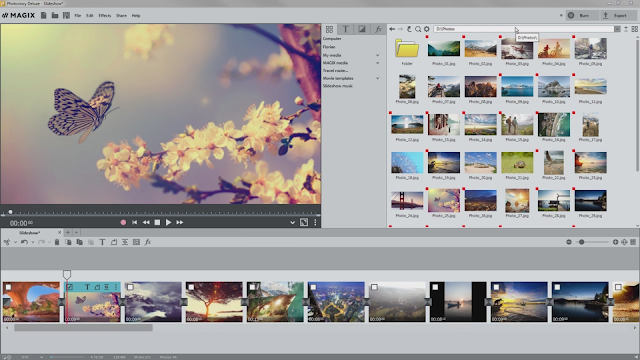Click the timeline playhead marker
Screen dimensions: 640x360
[67, 274]
